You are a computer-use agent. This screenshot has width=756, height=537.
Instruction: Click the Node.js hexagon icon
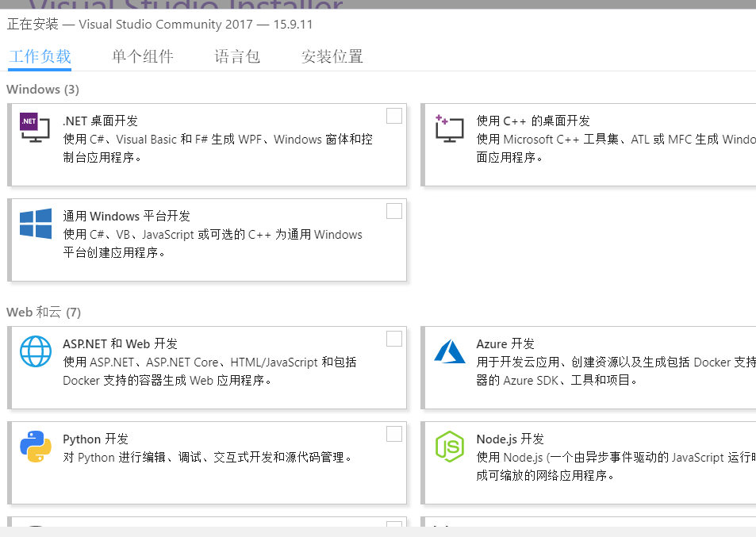pyautogui.click(x=450, y=447)
